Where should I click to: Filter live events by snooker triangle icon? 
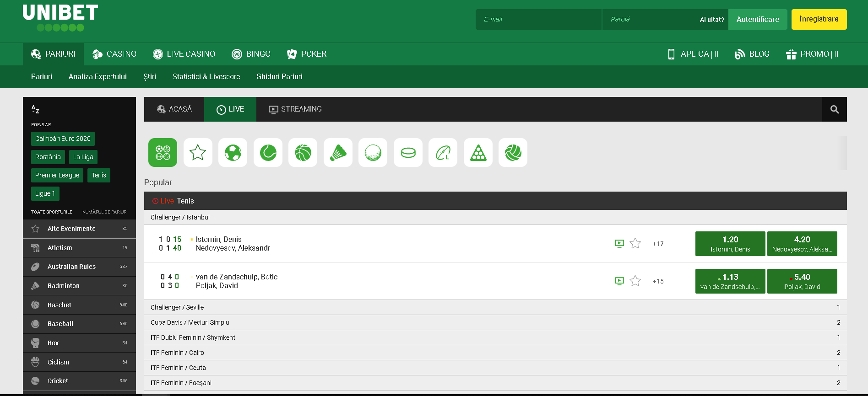pos(478,152)
